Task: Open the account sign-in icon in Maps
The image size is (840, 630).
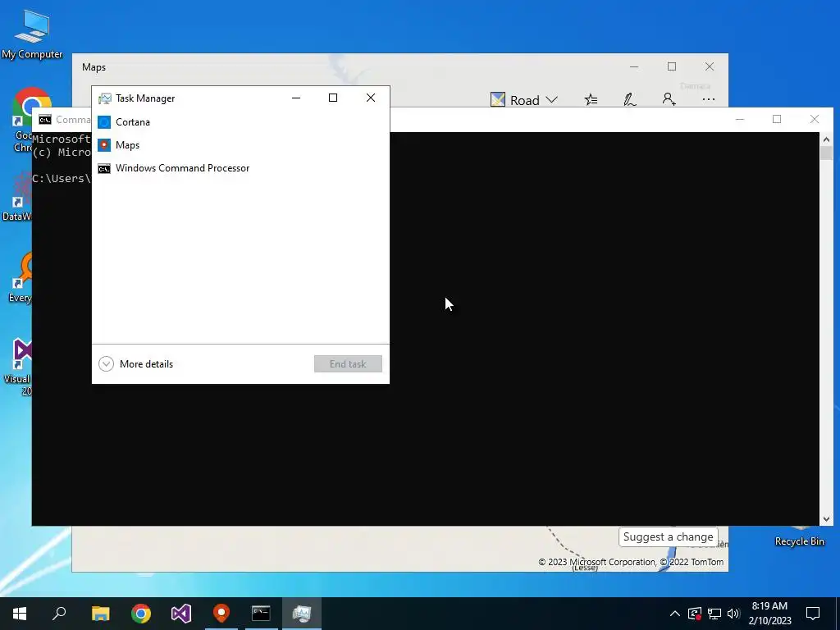Action: [669, 99]
